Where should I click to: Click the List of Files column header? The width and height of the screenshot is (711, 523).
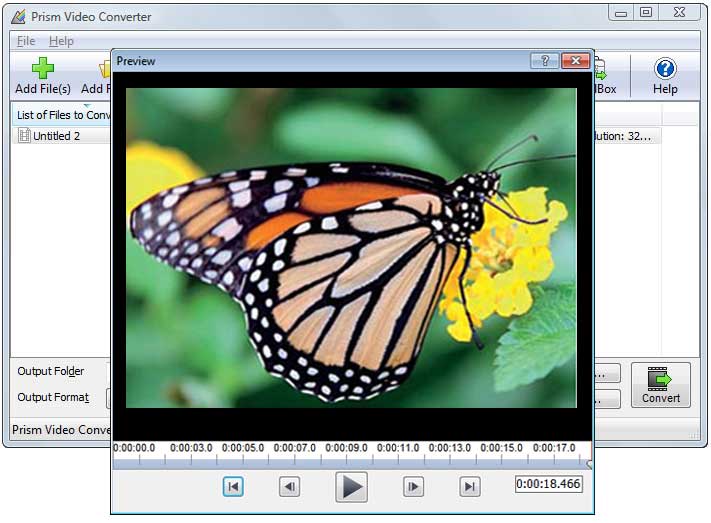62,115
